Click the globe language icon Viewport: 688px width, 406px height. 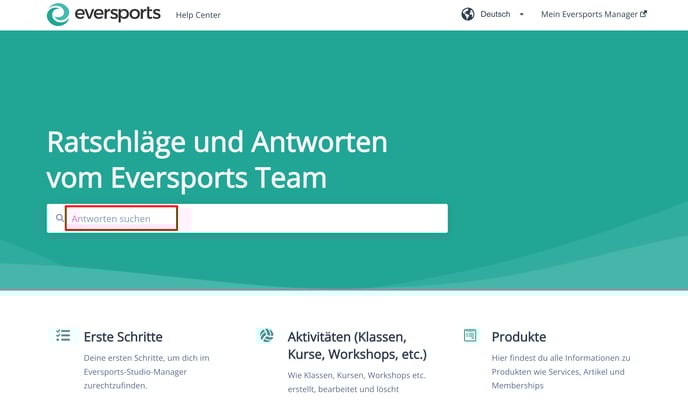[x=468, y=14]
